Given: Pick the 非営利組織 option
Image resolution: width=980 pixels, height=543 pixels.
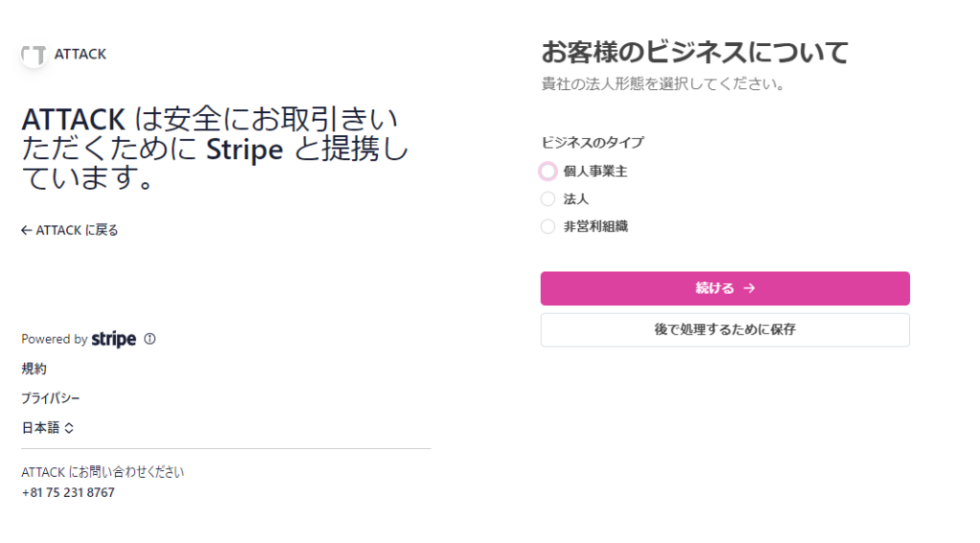Looking at the screenshot, I should point(547,227).
